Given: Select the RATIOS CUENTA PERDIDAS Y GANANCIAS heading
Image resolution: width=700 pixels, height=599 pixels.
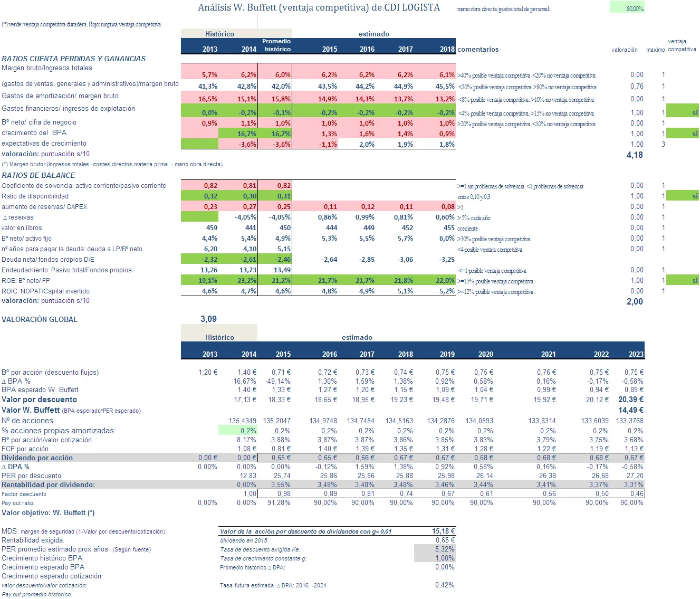Looking at the screenshot, I should [x=74, y=59].
